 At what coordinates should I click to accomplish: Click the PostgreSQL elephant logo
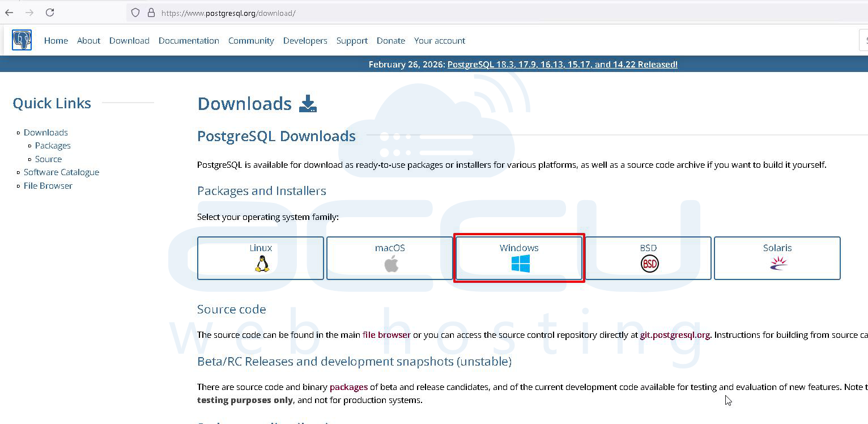(22, 40)
